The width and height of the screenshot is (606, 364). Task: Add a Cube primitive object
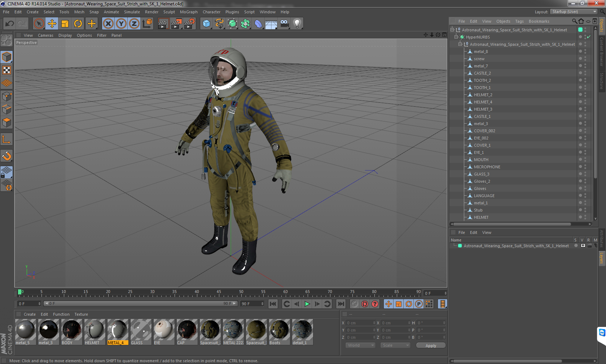206,24
